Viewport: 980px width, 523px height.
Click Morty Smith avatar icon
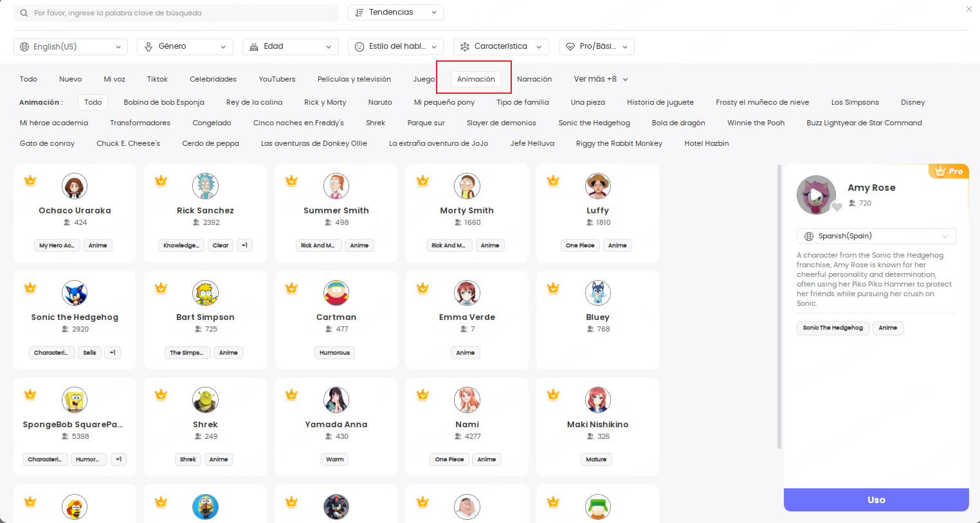(467, 186)
